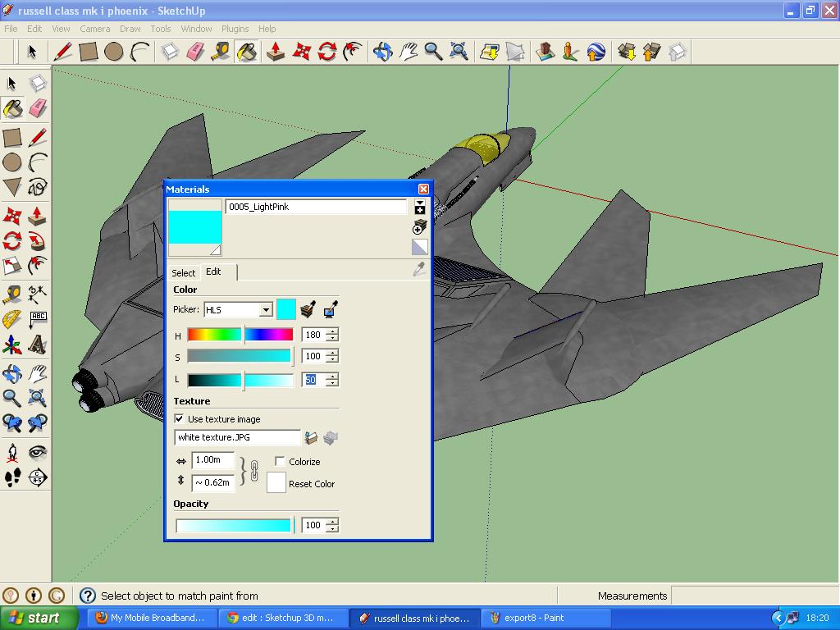Select the Orbit tool in top toolbar

[382, 52]
